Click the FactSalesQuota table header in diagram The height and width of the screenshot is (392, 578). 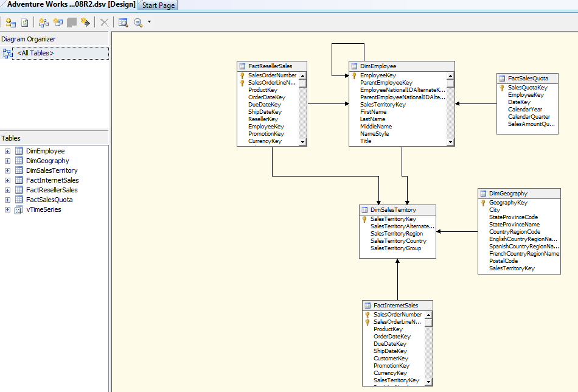click(x=528, y=79)
